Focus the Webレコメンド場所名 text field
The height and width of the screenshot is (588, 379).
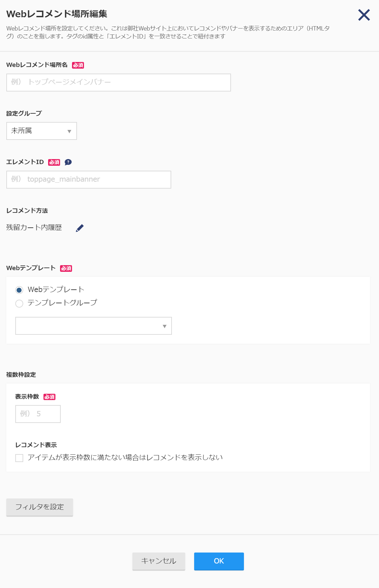pos(118,83)
